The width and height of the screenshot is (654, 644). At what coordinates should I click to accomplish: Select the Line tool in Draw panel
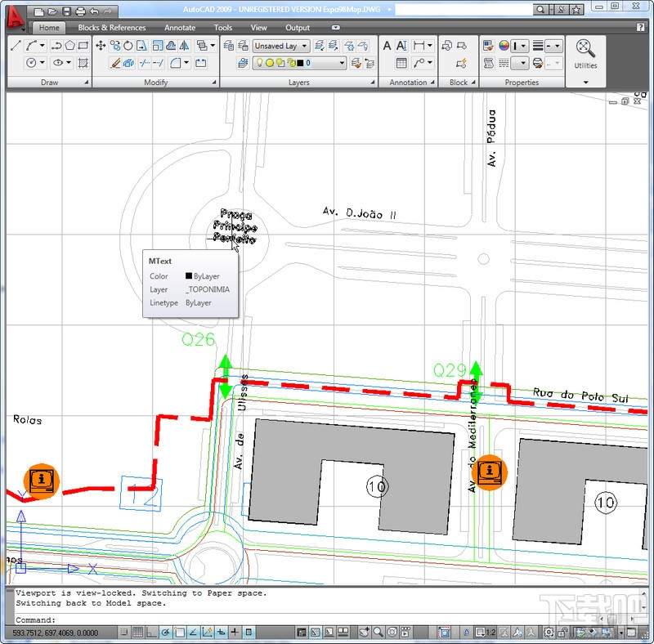[14, 45]
